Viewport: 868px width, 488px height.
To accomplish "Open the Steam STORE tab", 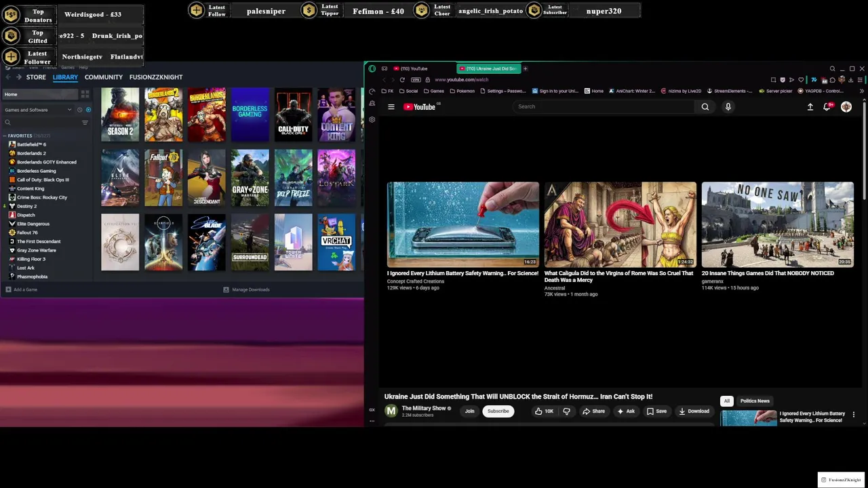I will coord(36,77).
